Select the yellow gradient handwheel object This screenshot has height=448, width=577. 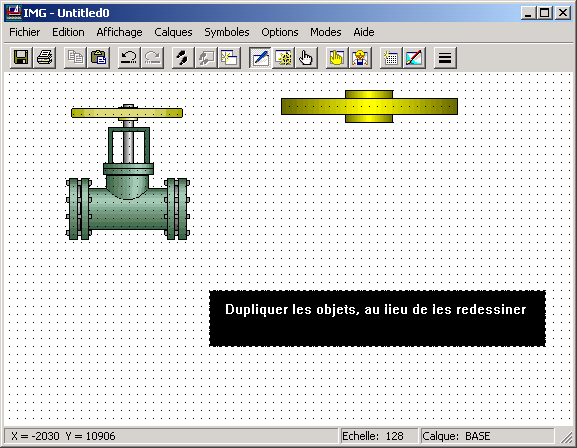pos(369,106)
